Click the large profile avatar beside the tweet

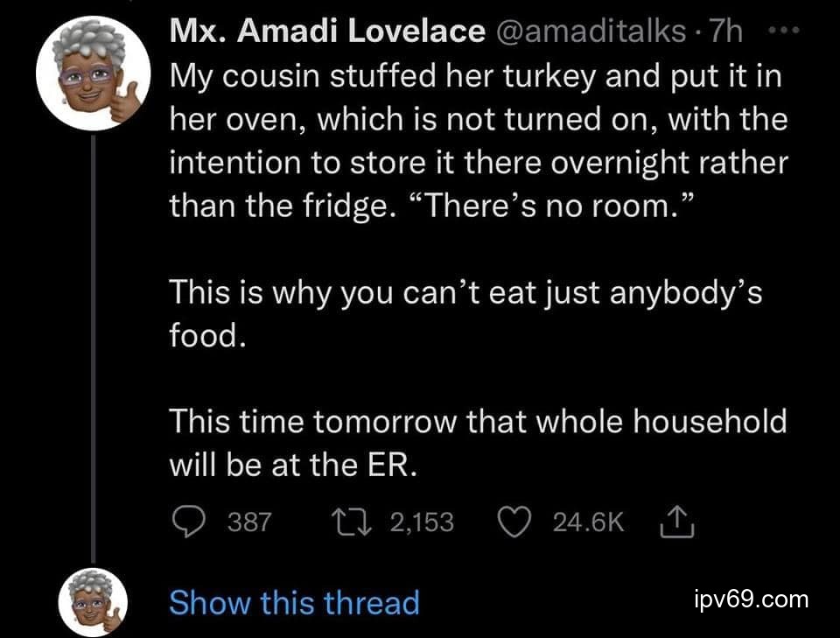(x=94, y=75)
